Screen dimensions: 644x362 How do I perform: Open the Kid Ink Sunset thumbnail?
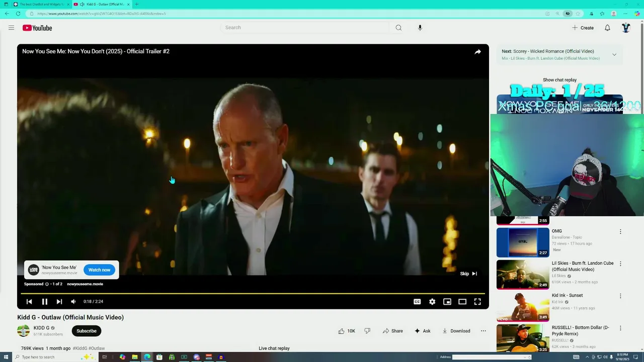523,307
